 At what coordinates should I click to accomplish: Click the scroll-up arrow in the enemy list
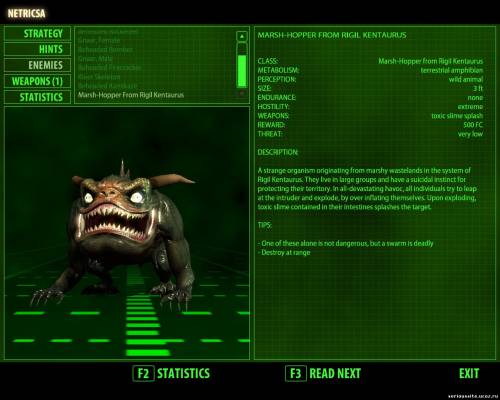click(x=242, y=36)
